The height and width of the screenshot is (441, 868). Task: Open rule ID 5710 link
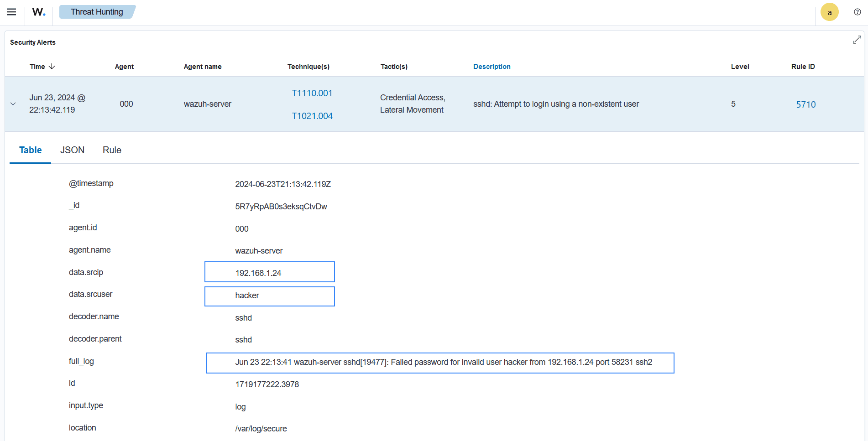[x=805, y=104]
